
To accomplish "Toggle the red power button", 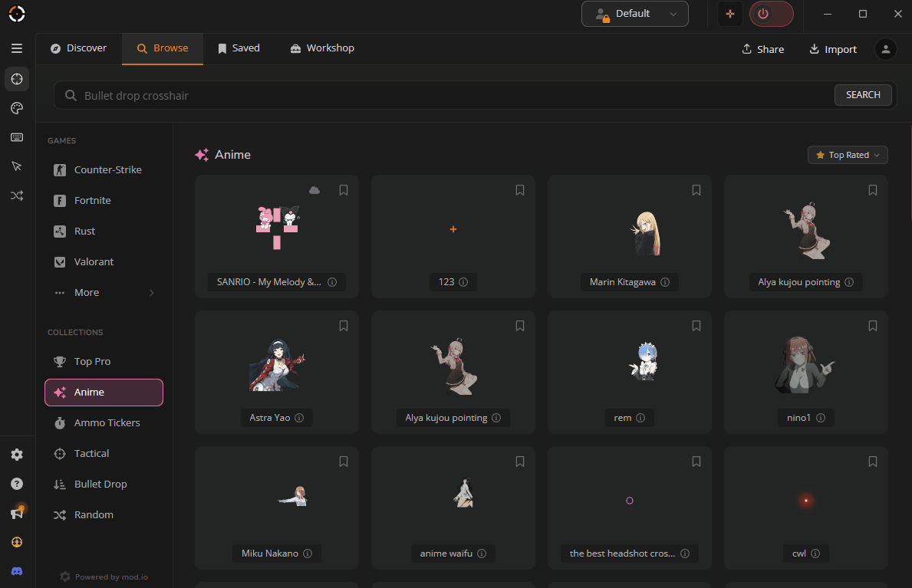I will (x=771, y=14).
